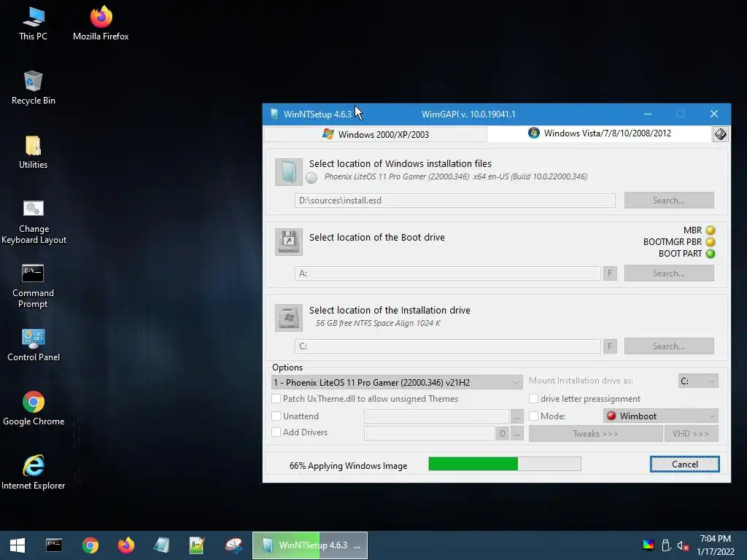This screenshot has height=560, width=747.
Task: Open the Wimboot mode dropdown
Action: [661, 416]
